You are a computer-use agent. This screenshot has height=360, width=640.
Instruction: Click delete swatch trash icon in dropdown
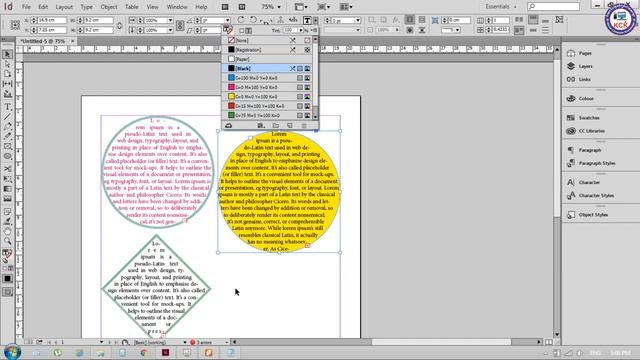tap(304, 126)
